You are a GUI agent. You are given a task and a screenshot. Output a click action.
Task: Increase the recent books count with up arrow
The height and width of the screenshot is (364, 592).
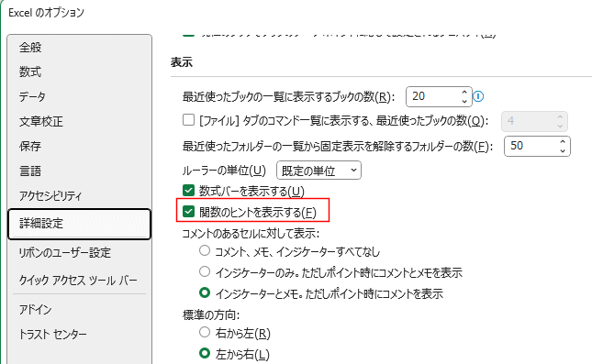tap(464, 93)
